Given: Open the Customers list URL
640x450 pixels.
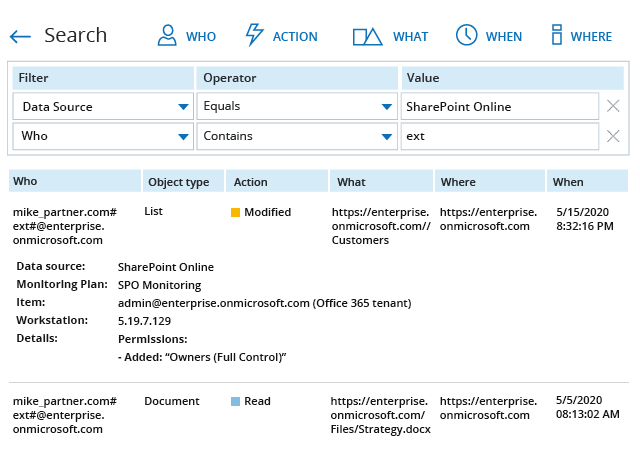Looking at the screenshot, I should pyautogui.click(x=381, y=226).
